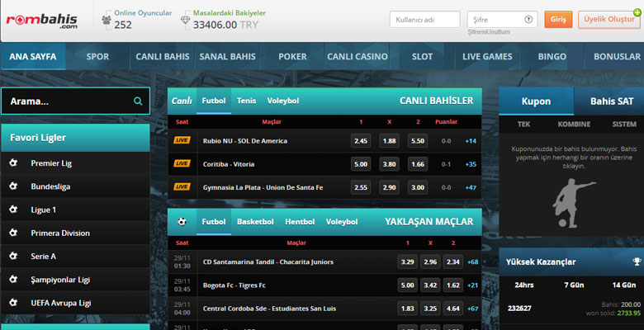Switch to Voleybol tab in Yaklaşan Maçlar
Viewport: 644px width, 330px height.
tap(342, 222)
